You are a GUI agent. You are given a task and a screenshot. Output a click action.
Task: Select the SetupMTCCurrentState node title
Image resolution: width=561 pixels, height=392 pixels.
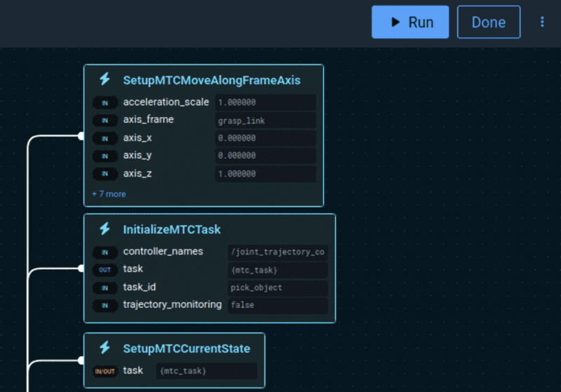pyautogui.click(x=187, y=349)
